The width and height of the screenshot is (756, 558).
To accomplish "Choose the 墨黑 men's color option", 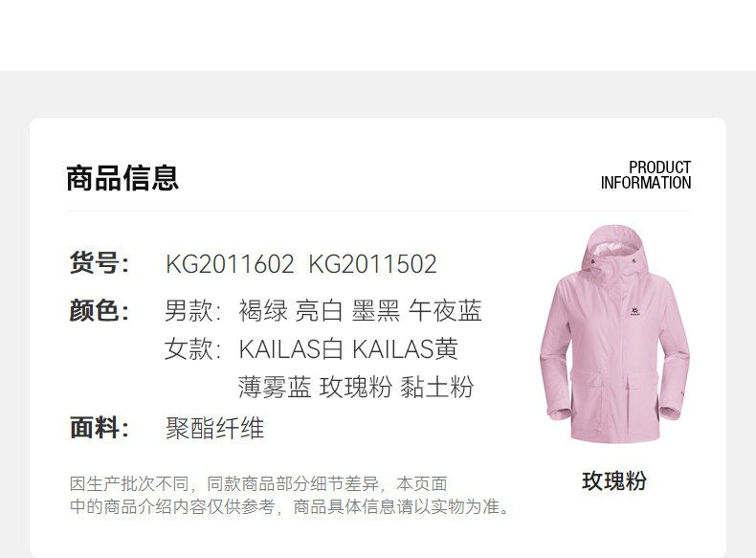I will tap(375, 310).
